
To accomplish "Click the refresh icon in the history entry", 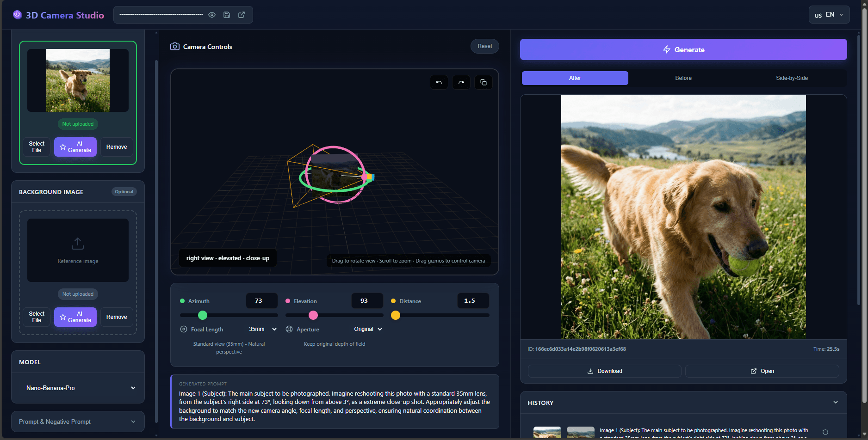I will [x=825, y=432].
